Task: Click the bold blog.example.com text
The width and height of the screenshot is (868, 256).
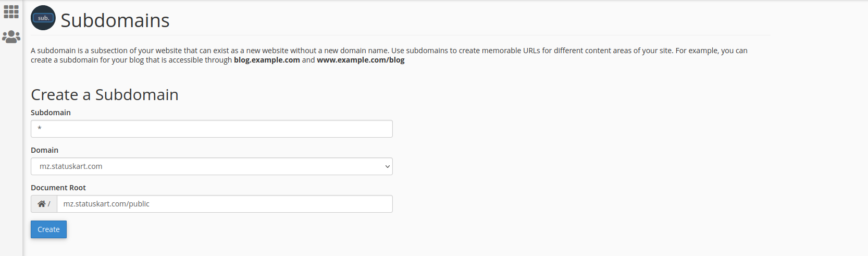Action: coord(267,60)
